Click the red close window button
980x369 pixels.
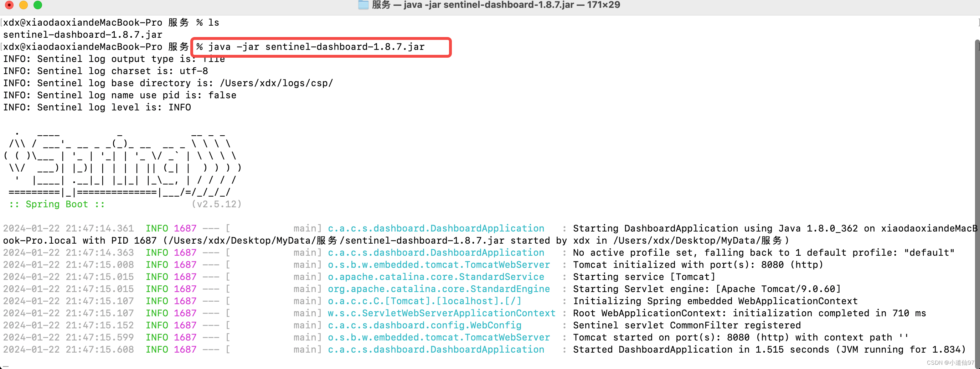point(10,5)
